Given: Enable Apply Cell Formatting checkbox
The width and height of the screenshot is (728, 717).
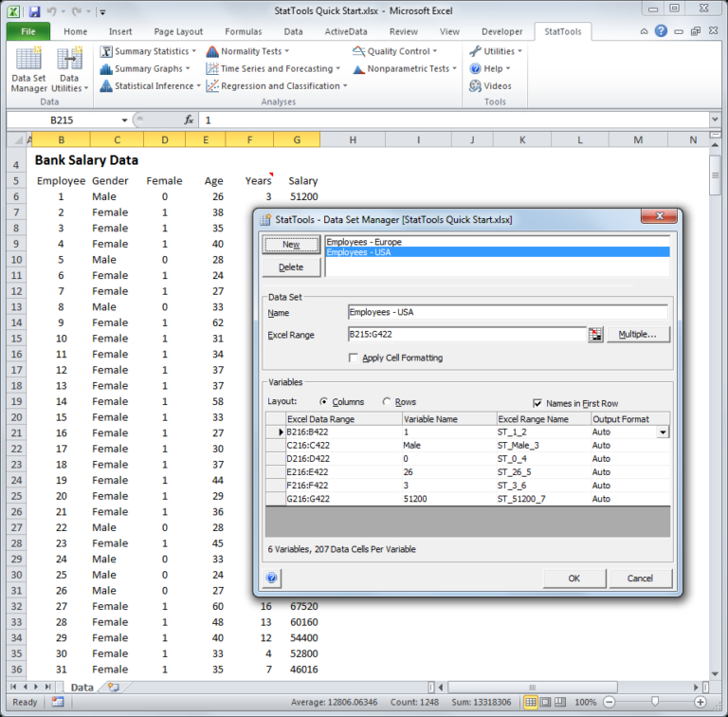Looking at the screenshot, I should point(354,358).
